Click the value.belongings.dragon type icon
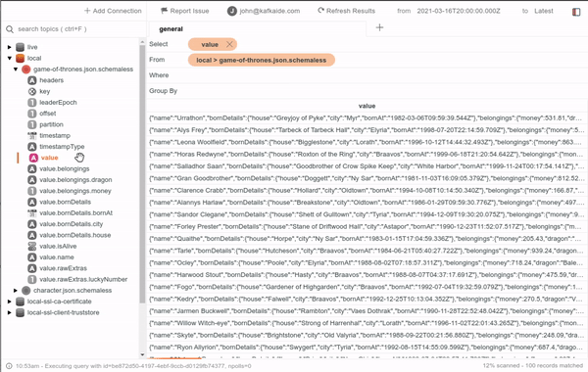The height and width of the screenshot is (372, 588). pos(32,180)
